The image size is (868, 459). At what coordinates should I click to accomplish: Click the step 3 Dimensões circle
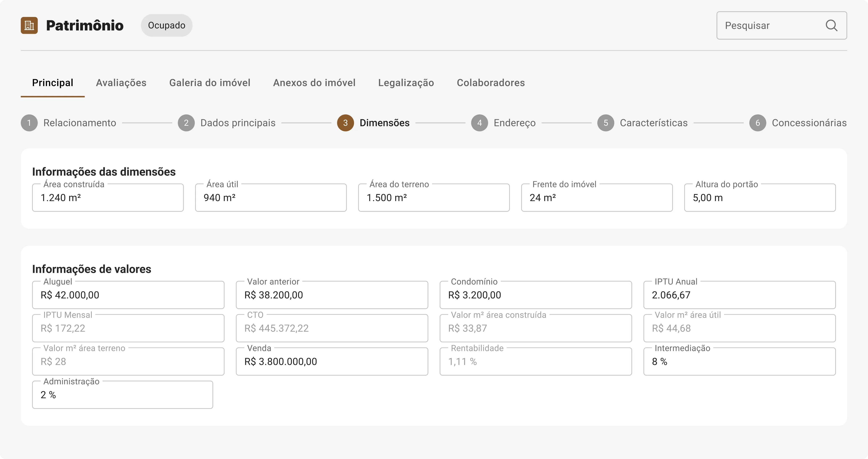pos(345,123)
